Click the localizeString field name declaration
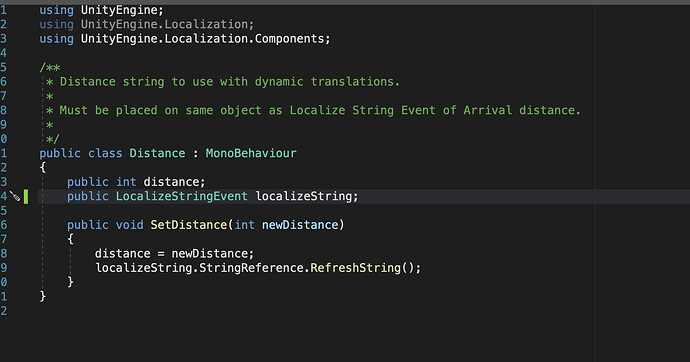Screen dimensions: 690x362 pos(304,196)
